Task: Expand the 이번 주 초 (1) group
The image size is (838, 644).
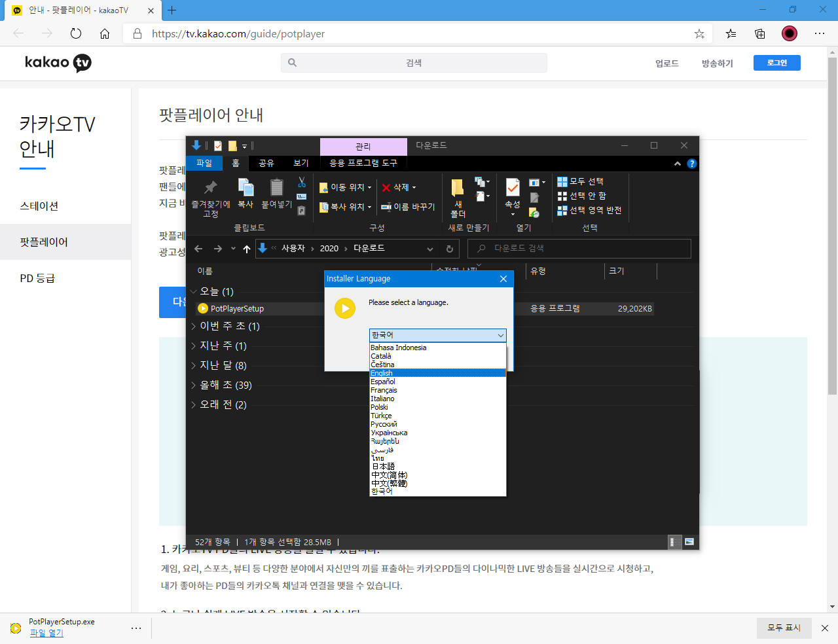Action: 193,326
